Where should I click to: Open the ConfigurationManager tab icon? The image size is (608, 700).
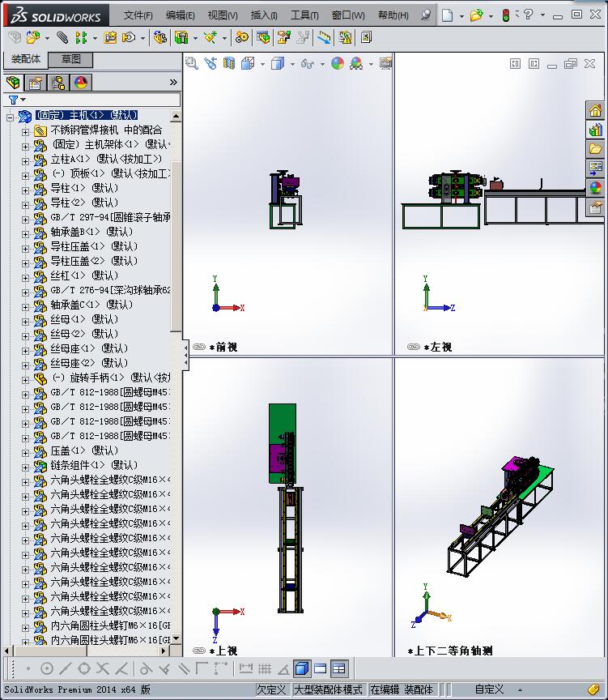click(x=58, y=83)
